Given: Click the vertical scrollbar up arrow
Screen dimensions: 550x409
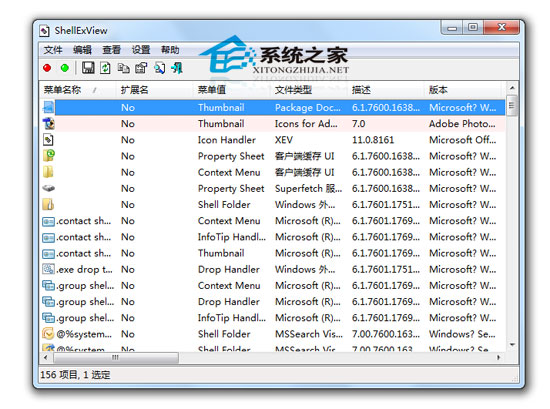Looking at the screenshot, I should tap(512, 88).
